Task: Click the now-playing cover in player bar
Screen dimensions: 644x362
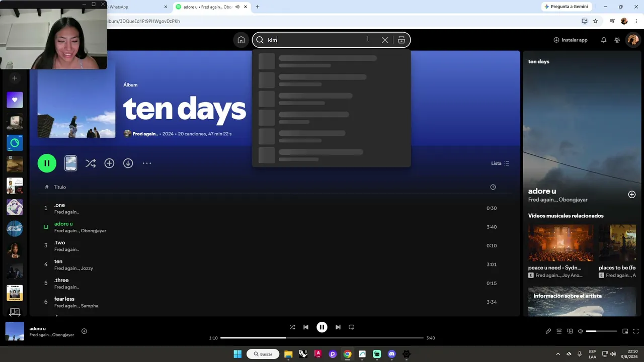Action: [x=15, y=331]
